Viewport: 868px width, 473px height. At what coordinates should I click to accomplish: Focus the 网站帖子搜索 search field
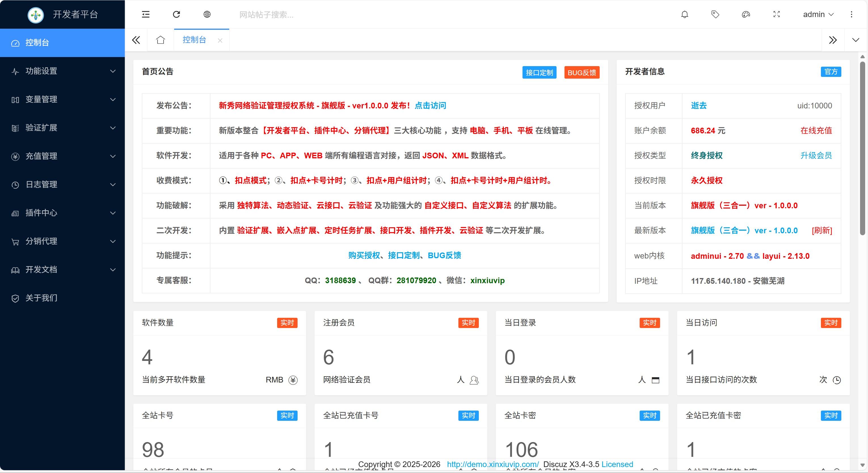pyautogui.click(x=266, y=14)
